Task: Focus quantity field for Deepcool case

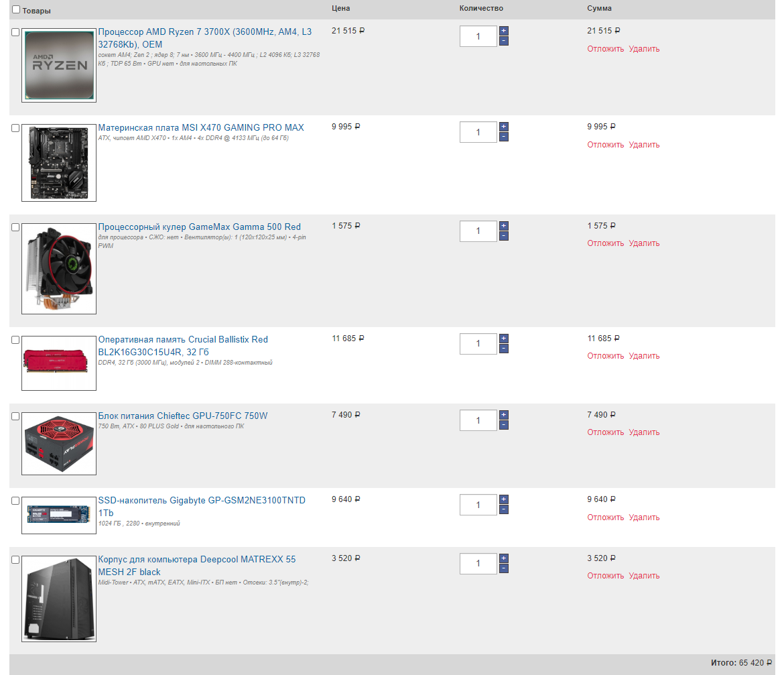Action: [478, 564]
